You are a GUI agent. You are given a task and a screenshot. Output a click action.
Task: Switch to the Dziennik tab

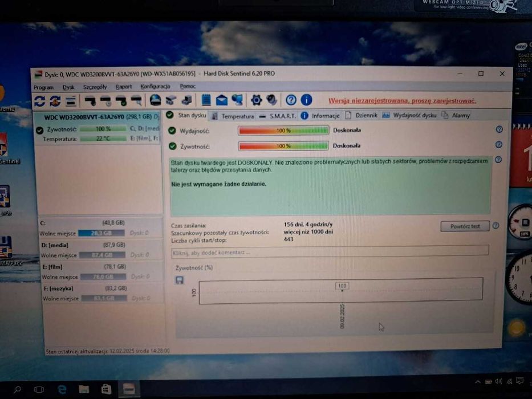[362, 115]
